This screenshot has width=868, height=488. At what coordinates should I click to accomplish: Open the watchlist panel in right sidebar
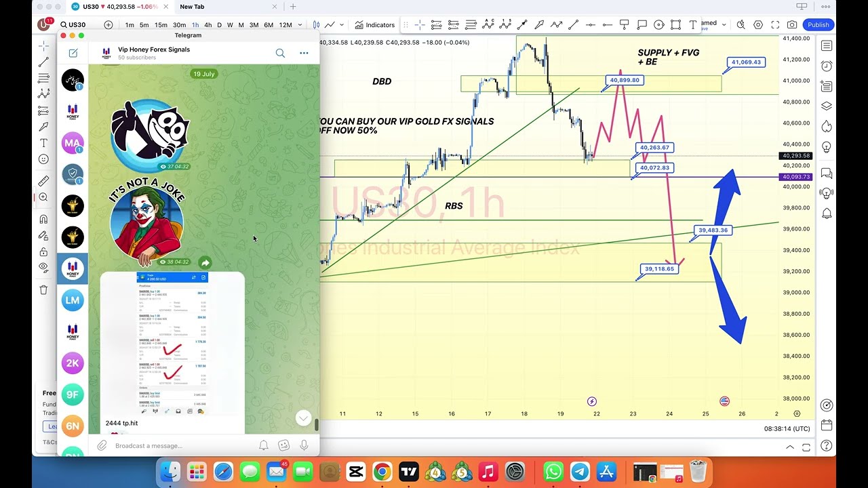click(x=827, y=46)
